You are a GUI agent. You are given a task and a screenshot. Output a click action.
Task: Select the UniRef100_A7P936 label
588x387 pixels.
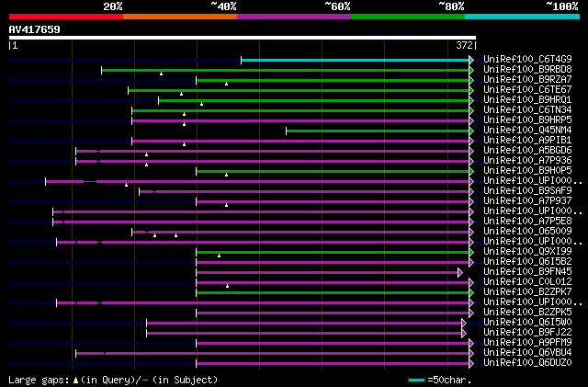[x=527, y=161]
